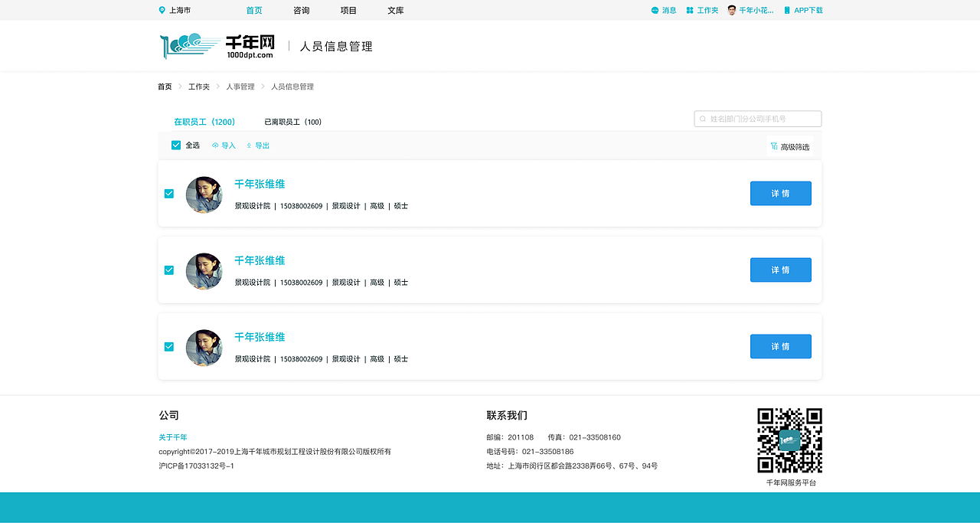Click the name 千年张维维 on second card
The image size is (980, 523).
pyautogui.click(x=260, y=260)
